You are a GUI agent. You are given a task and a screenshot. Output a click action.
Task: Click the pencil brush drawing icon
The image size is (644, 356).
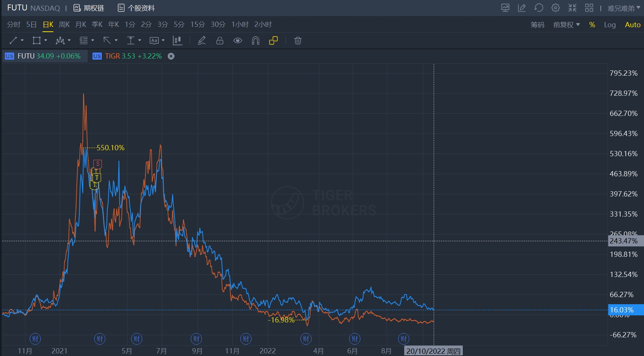point(202,40)
